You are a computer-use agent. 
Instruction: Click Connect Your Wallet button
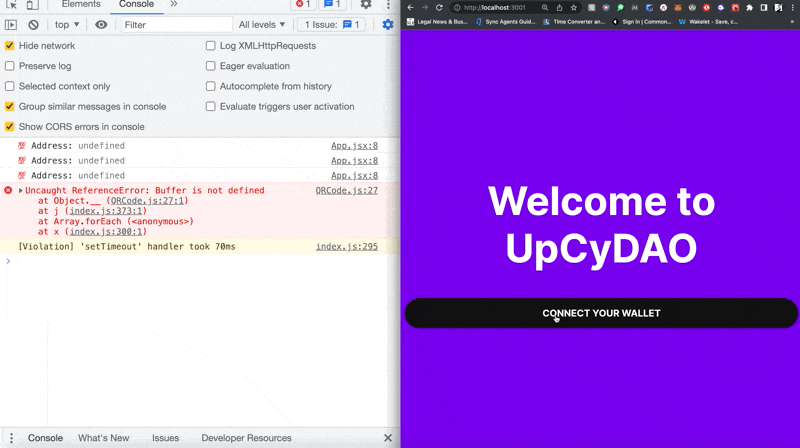601,313
